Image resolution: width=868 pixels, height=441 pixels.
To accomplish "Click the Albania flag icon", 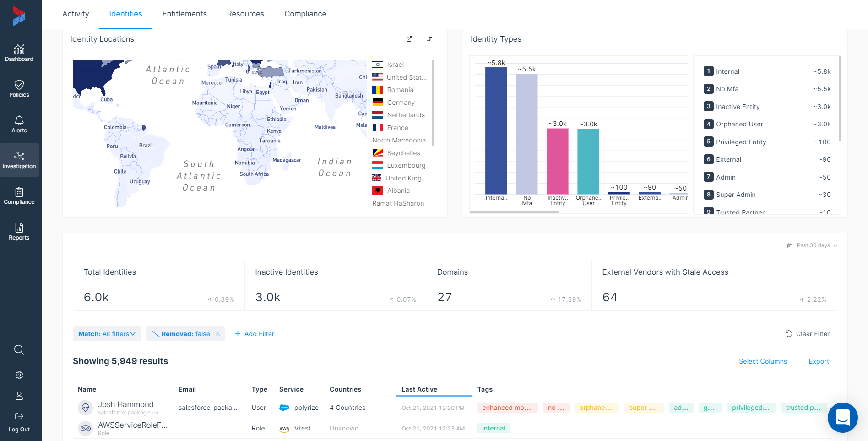I will tap(378, 191).
